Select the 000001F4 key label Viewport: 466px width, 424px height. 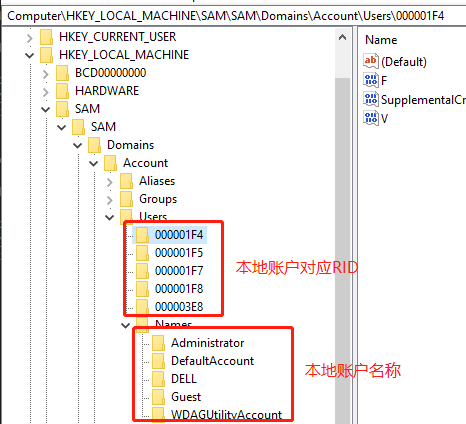click(x=179, y=235)
